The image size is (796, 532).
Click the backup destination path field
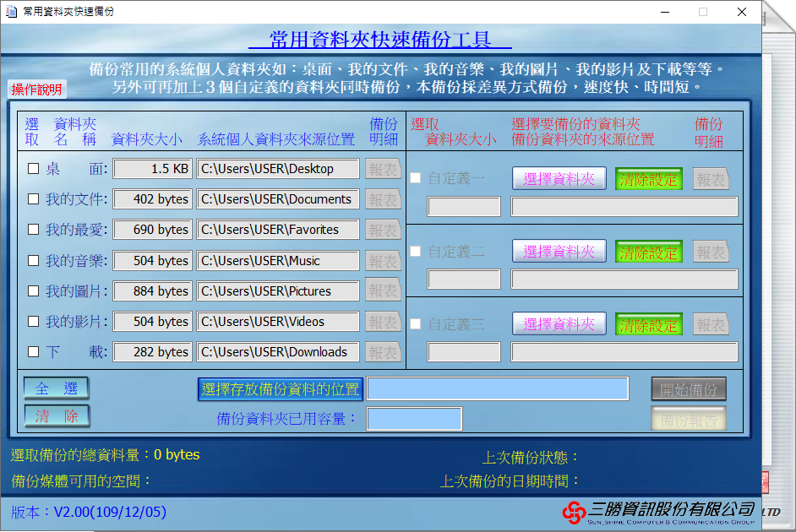click(498, 388)
